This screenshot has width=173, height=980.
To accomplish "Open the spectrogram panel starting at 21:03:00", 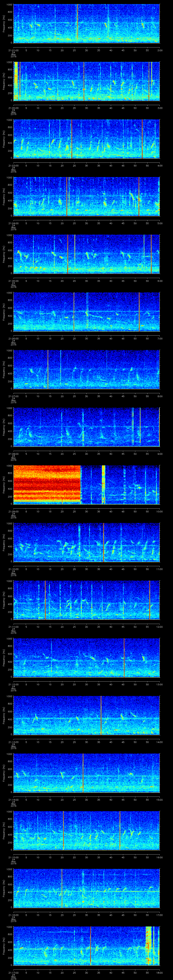I will click(86, 139).
